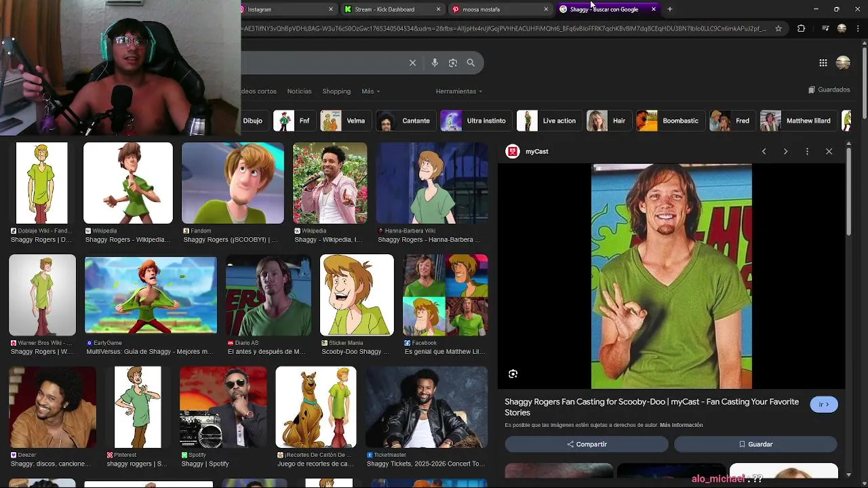The height and width of the screenshot is (488, 868).
Task: Open the browser extensions puzzle icon
Action: (801, 28)
